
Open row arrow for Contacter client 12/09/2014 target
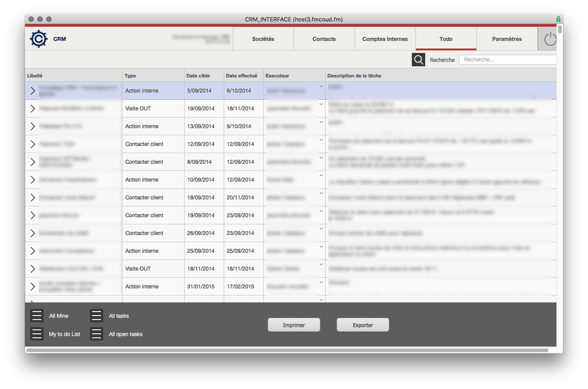click(32, 144)
